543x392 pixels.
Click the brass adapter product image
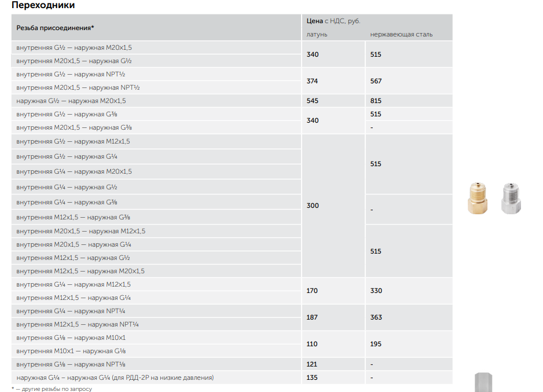click(x=477, y=198)
